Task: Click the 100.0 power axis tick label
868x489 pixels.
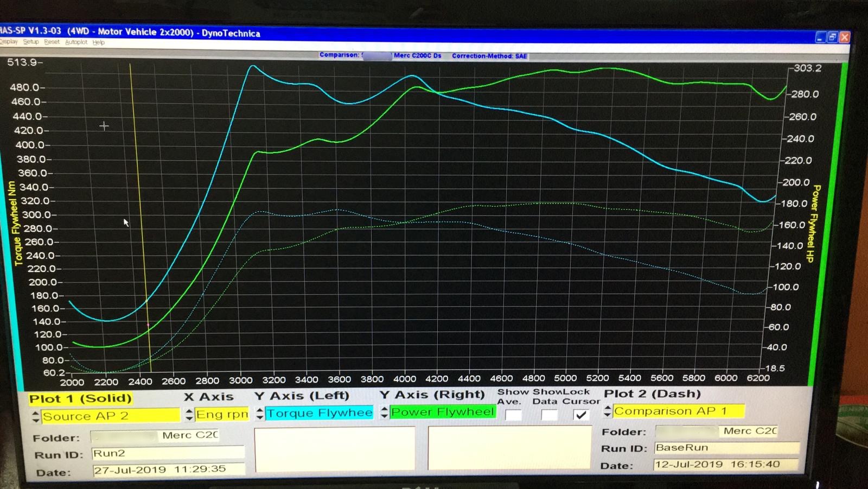Action: point(785,287)
